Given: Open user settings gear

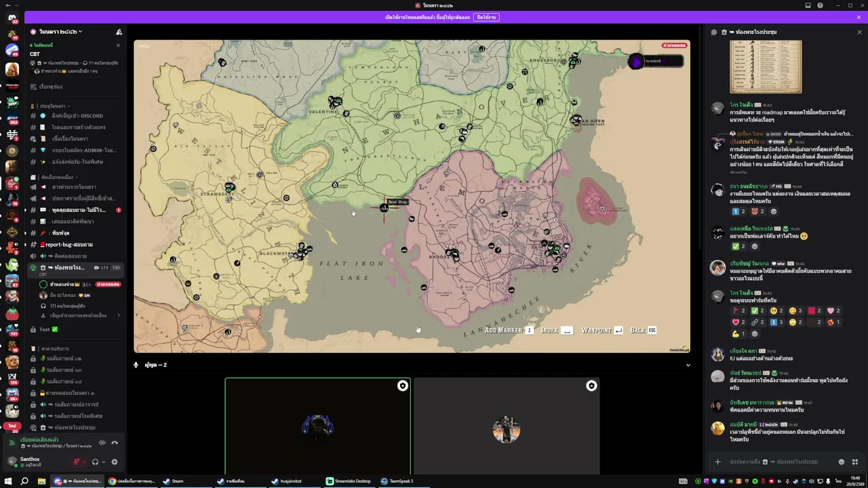Looking at the screenshot, I should pyautogui.click(x=115, y=462).
